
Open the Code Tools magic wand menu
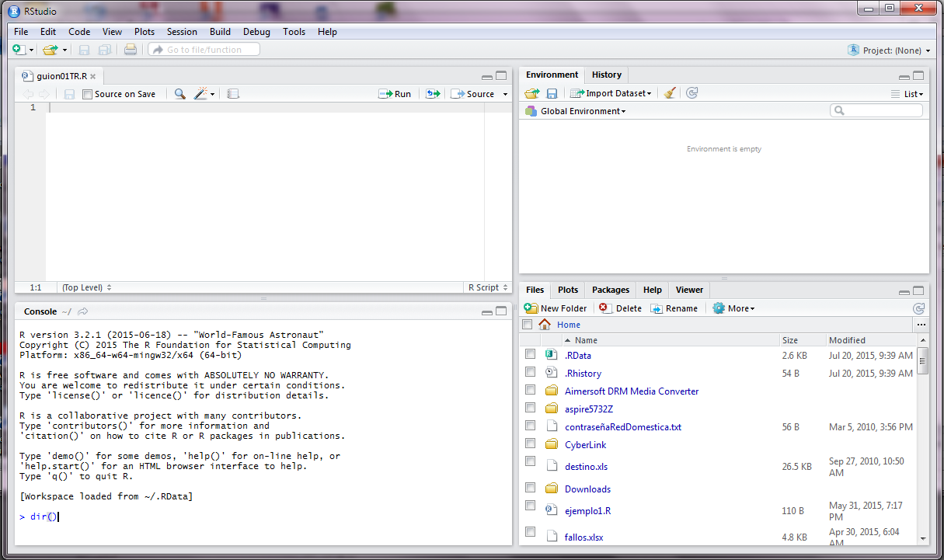click(x=204, y=94)
